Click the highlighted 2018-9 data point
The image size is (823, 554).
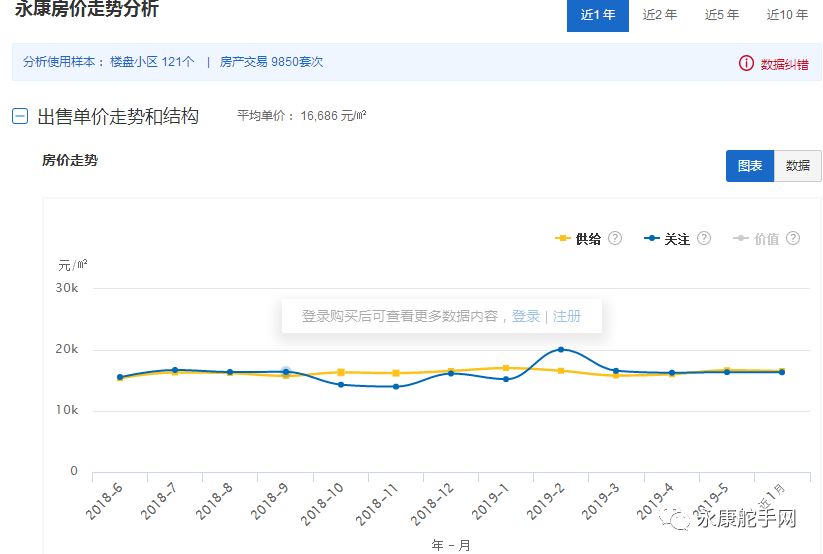point(286,371)
